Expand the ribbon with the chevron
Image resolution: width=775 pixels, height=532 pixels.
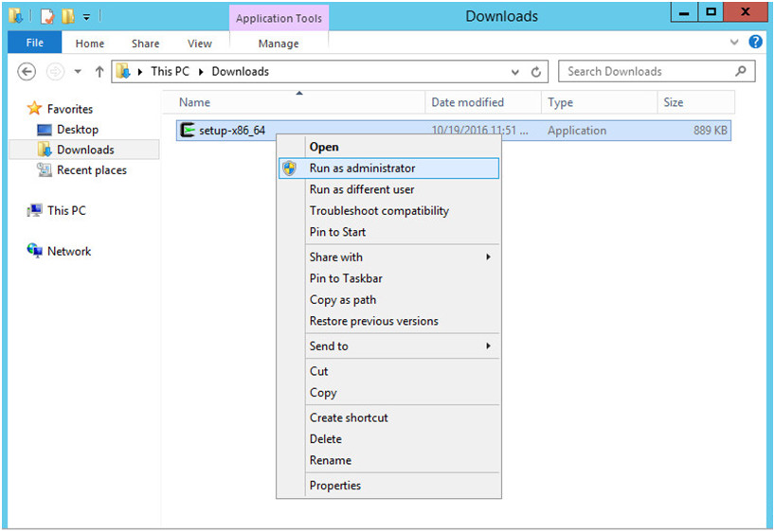tap(734, 42)
